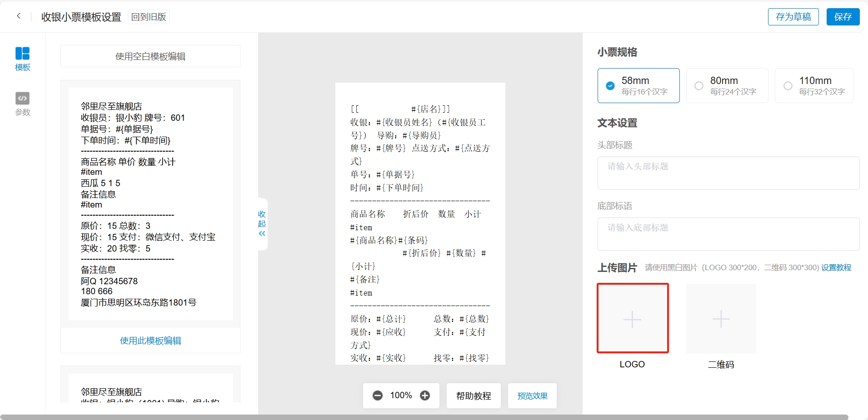
Task: Select 58mm receipt size
Action: 638,85
